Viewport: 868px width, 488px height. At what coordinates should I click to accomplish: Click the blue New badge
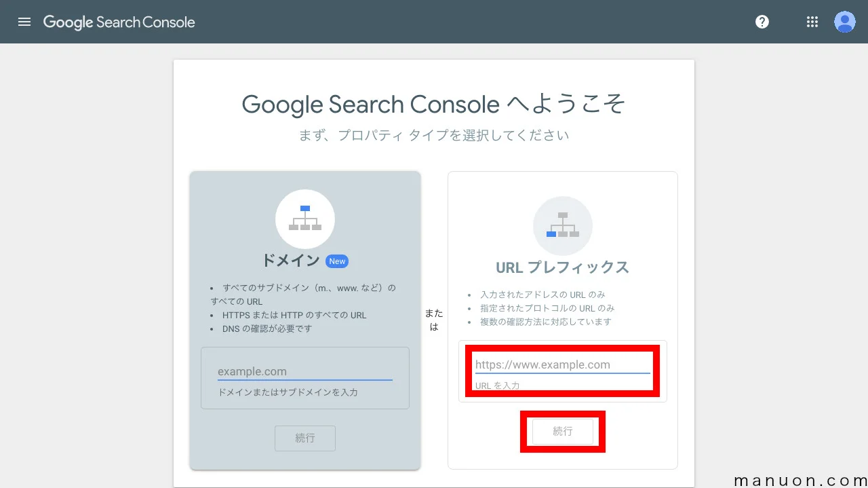click(x=337, y=261)
